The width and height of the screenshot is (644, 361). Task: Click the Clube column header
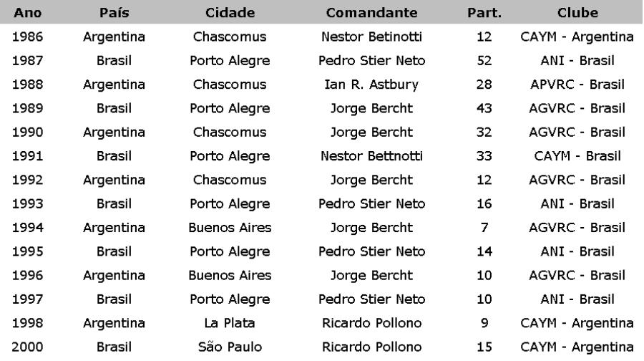[x=577, y=13]
